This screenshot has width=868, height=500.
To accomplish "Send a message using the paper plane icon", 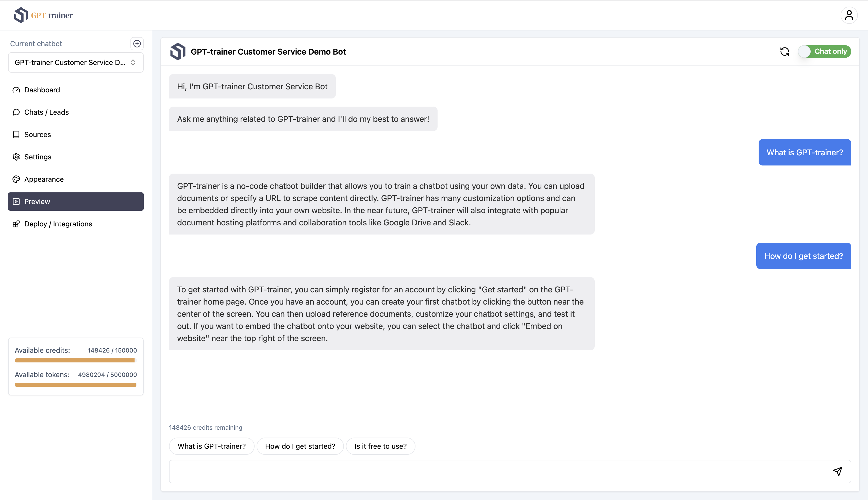I will (x=838, y=471).
